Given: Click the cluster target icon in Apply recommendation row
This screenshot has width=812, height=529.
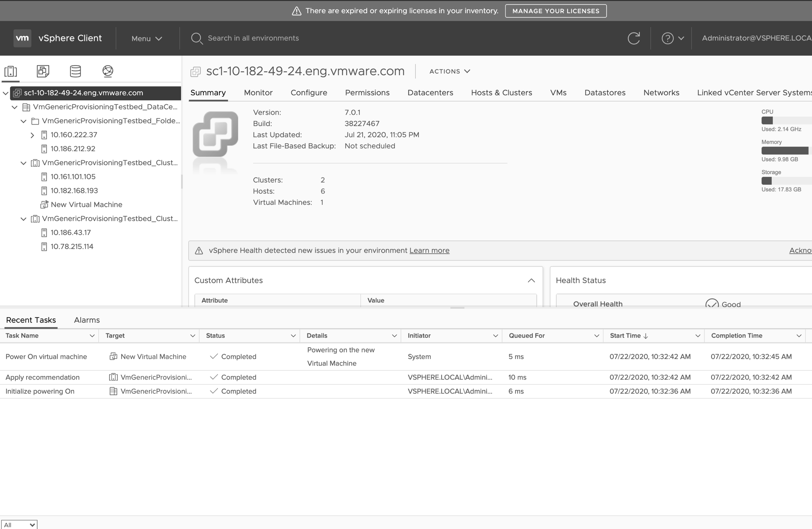Looking at the screenshot, I should (113, 377).
